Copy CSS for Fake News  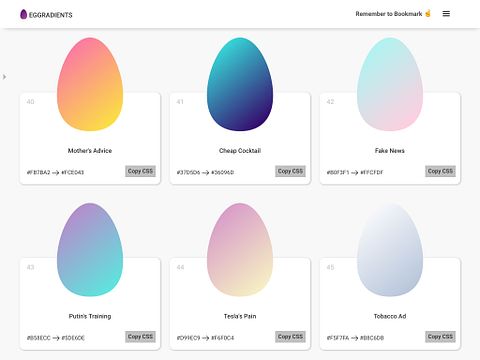click(440, 171)
